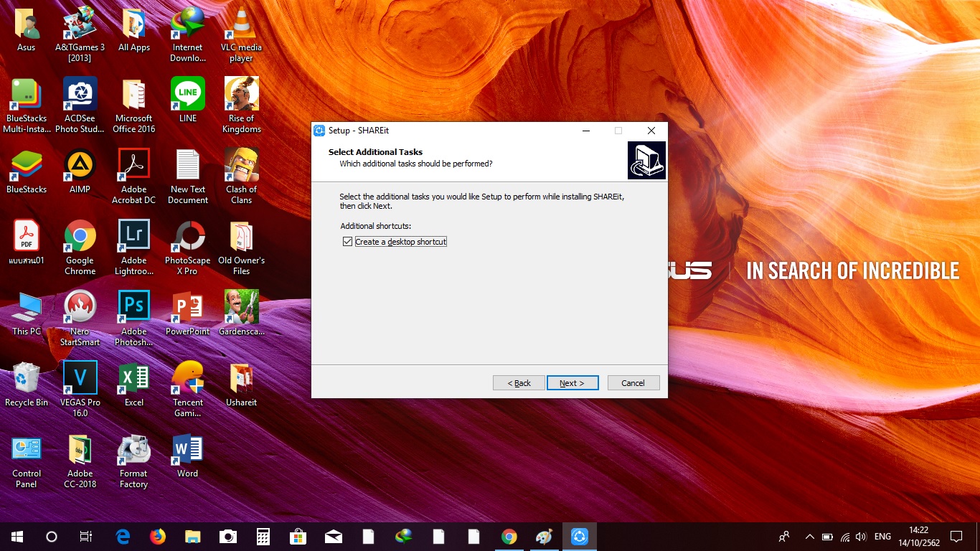Click SHAREit icon in Setup title bar
This screenshot has width=980, height=551.
(319, 131)
